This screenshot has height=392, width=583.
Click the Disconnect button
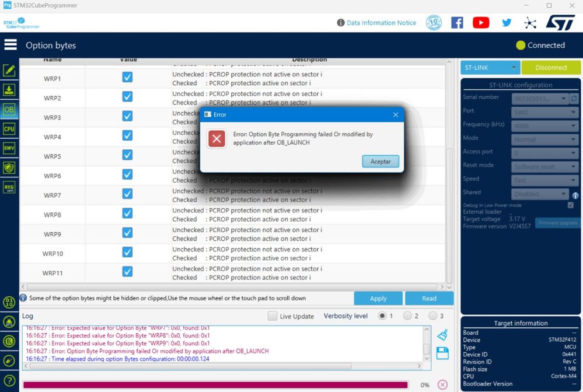[x=551, y=68]
